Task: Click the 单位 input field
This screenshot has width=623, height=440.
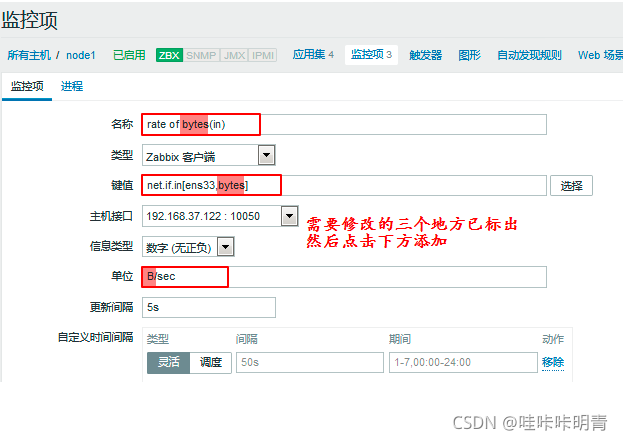Action: coord(344,277)
